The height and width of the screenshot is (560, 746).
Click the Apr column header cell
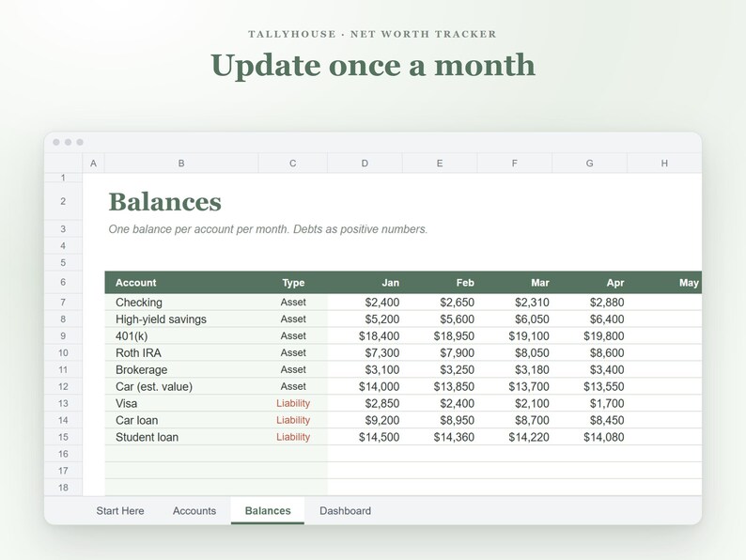coord(589,283)
